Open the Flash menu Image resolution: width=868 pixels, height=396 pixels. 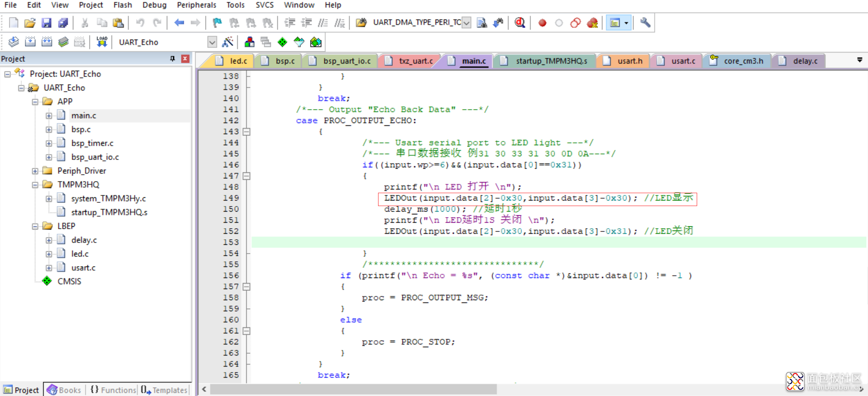(x=122, y=5)
